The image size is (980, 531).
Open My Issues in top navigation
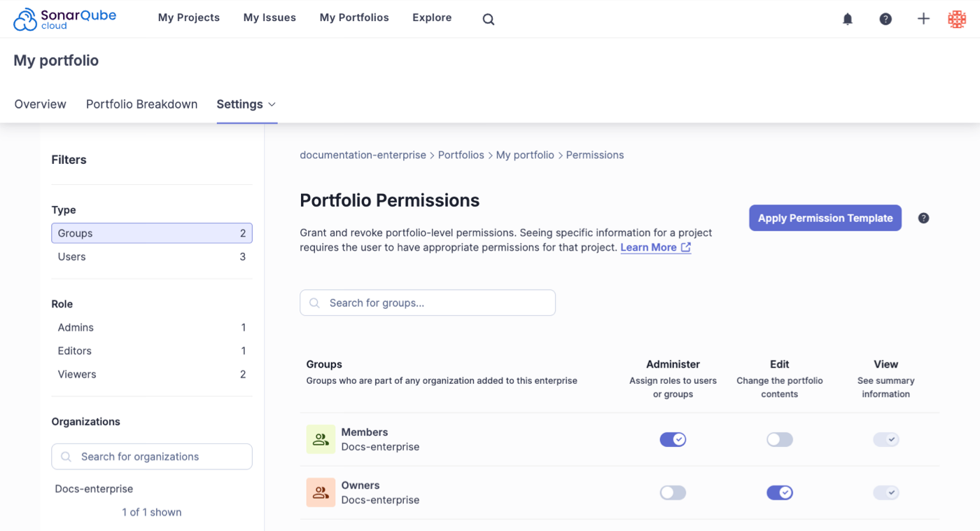point(269,18)
